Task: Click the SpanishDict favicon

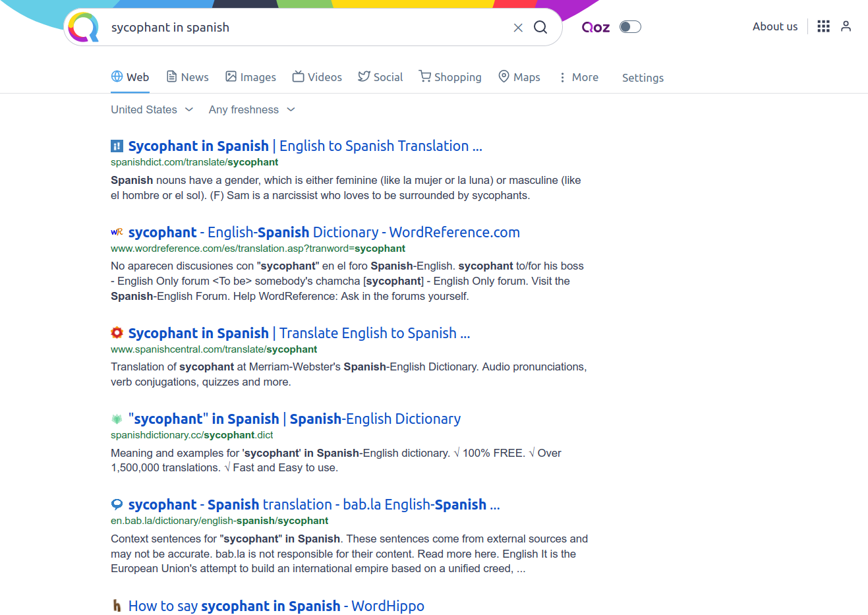Action: (x=117, y=146)
